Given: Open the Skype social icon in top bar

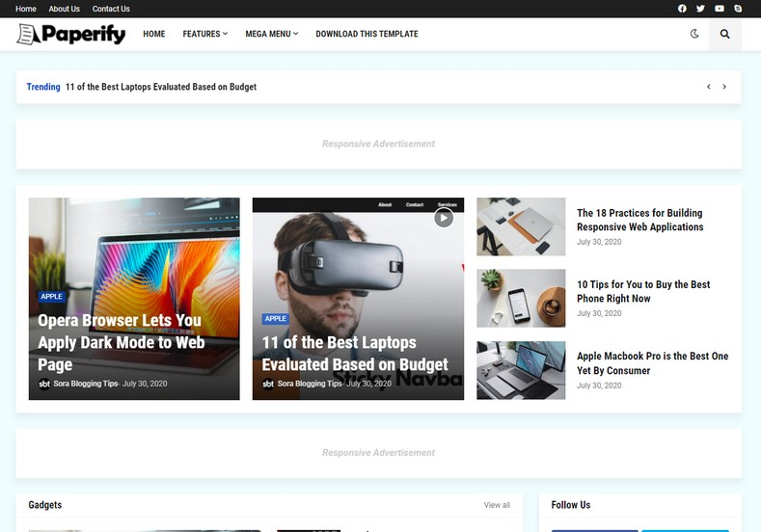Looking at the screenshot, I should (738, 9).
